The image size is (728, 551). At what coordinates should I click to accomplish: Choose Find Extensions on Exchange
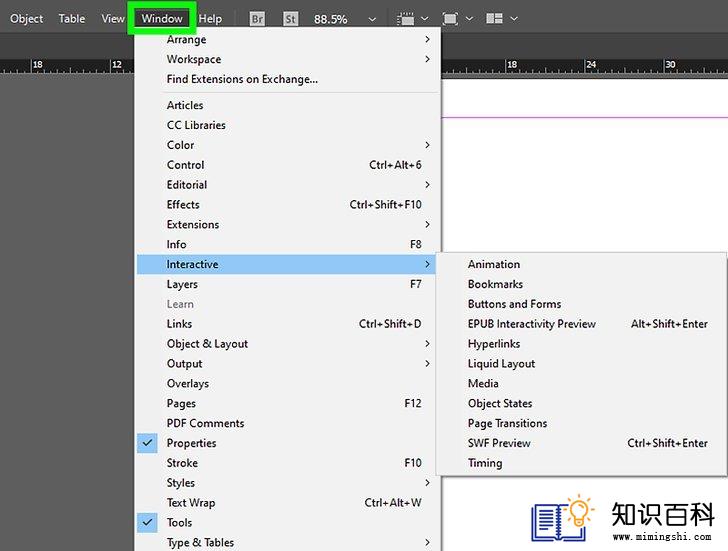pyautogui.click(x=286, y=79)
